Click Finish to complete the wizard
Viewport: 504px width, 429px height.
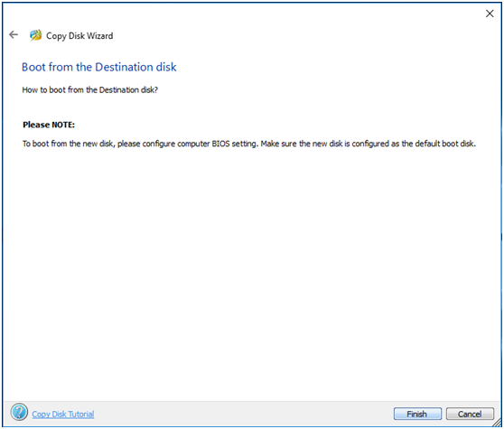(x=417, y=414)
